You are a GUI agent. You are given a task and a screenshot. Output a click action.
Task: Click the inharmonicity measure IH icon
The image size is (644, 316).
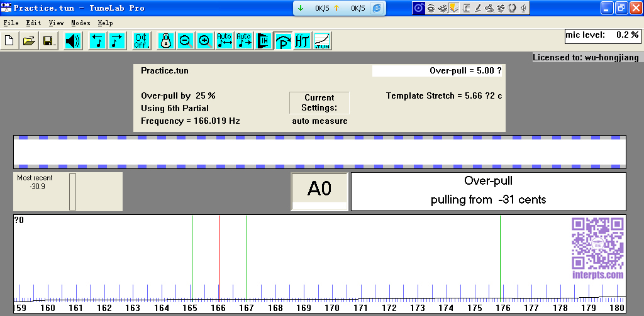[x=264, y=41]
